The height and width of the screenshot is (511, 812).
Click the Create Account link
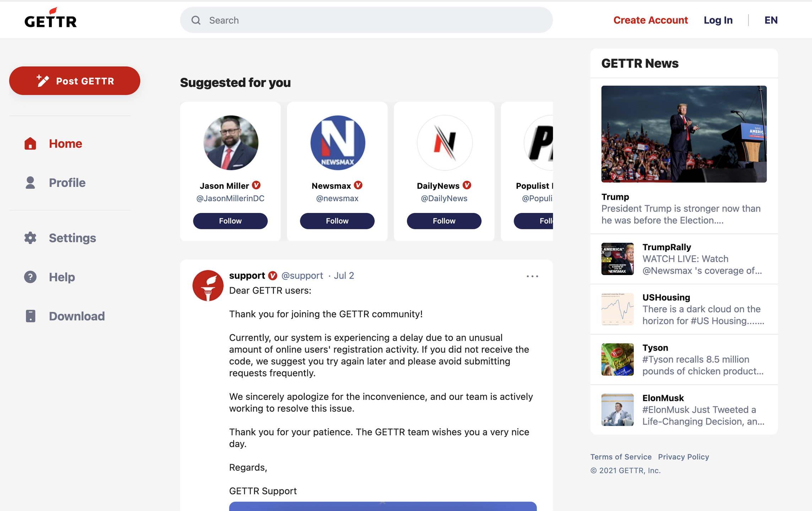click(650, 20)
